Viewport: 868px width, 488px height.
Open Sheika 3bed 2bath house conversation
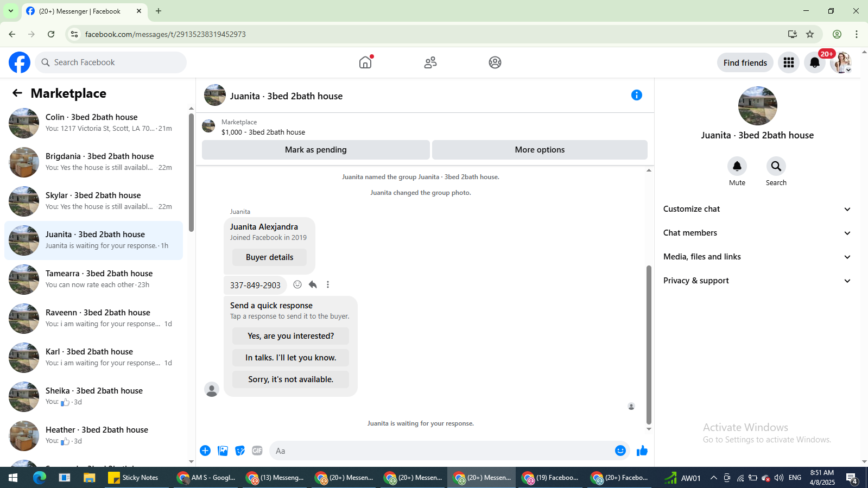[93, 396]
